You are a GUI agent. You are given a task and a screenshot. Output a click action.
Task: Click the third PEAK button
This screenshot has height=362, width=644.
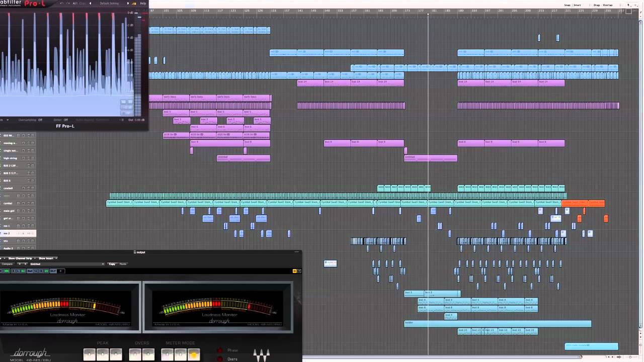click(116, 354)
